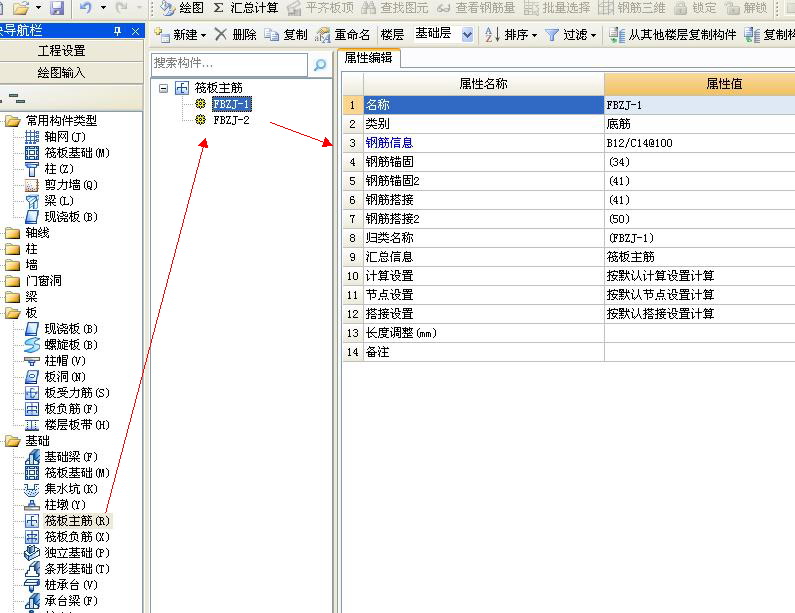
Task: Click the magnifier search icon
Action: pos(320,64)
